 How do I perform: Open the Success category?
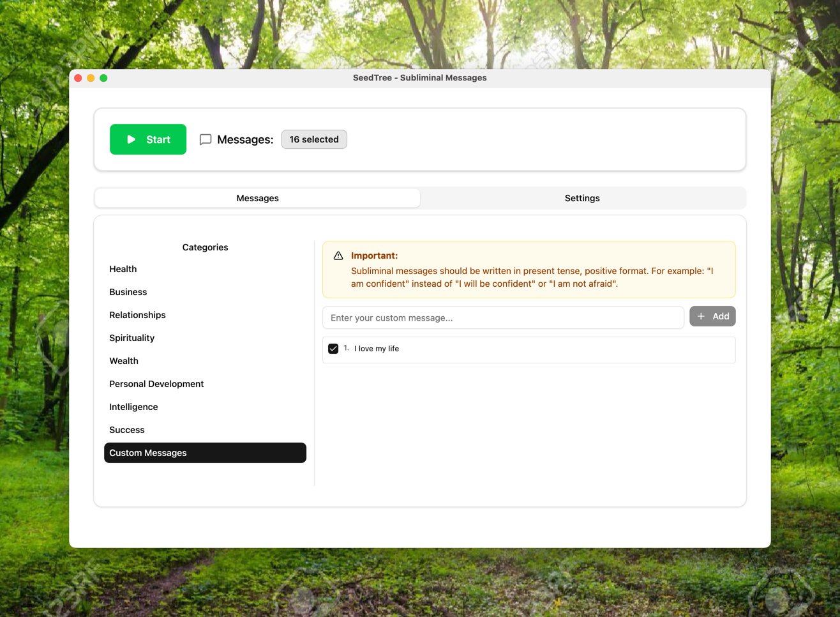[x=127, y=430]
